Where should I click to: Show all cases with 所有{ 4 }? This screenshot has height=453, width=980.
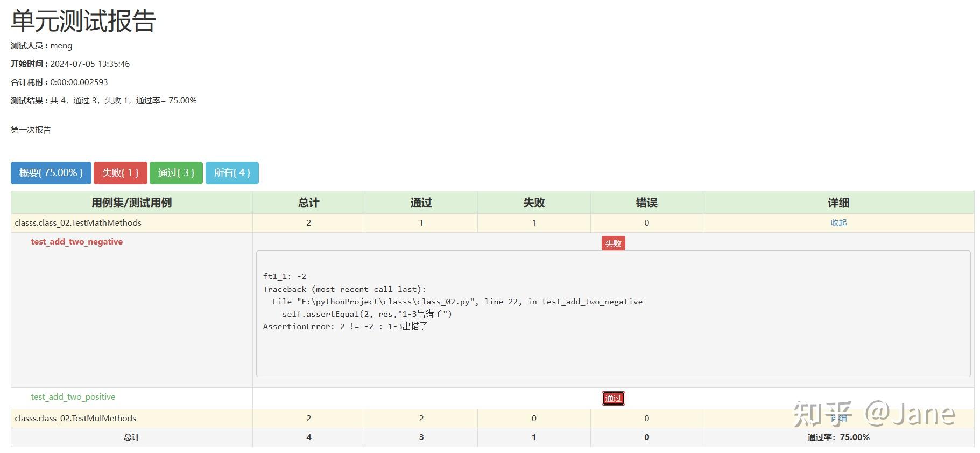(232, 173)
